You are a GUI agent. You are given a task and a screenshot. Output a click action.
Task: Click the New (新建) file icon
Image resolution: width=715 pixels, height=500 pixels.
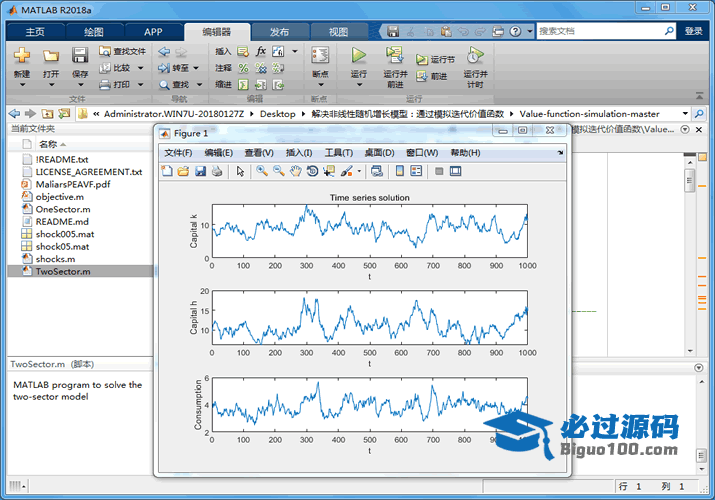21,56
